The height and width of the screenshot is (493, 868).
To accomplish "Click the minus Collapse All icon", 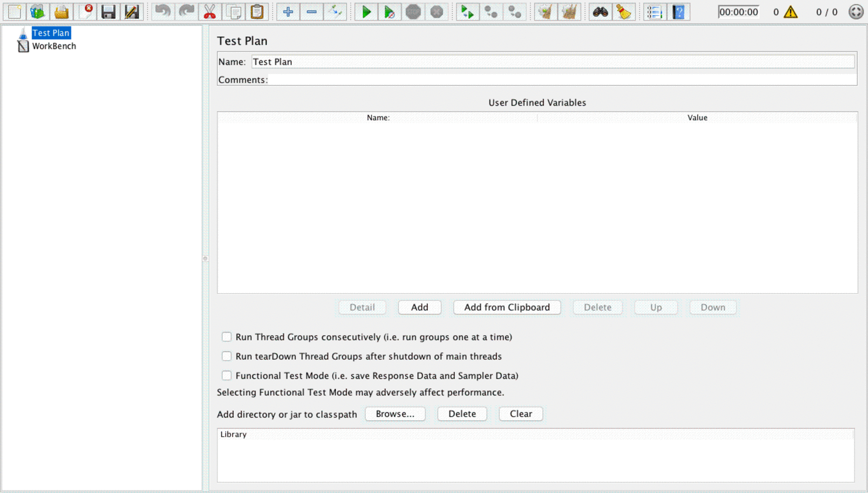I will point(312,12).
